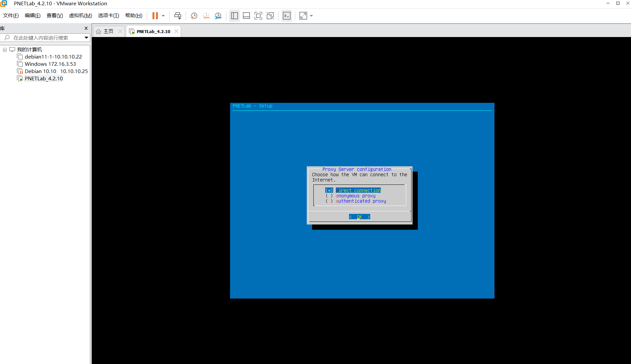
Task: Select Debian 10.10 10.10.10.25 VM
Action: pyautogui.click(x=56, y=71)
